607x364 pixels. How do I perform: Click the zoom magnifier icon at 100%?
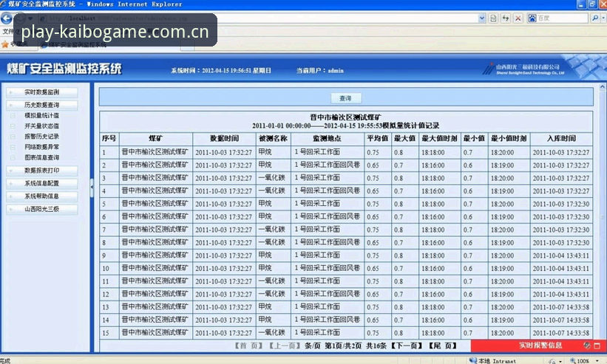point(572,361)
